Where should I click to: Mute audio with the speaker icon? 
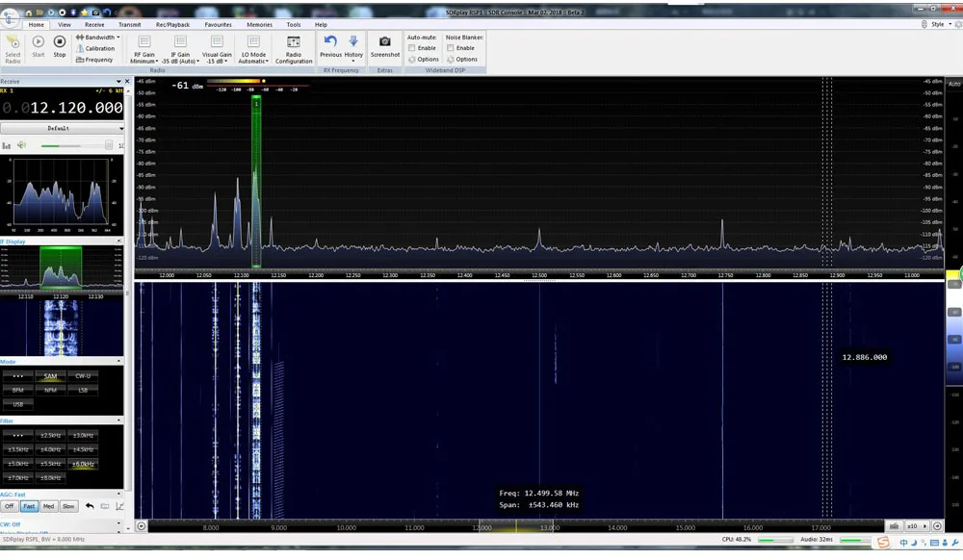point(22,145)
